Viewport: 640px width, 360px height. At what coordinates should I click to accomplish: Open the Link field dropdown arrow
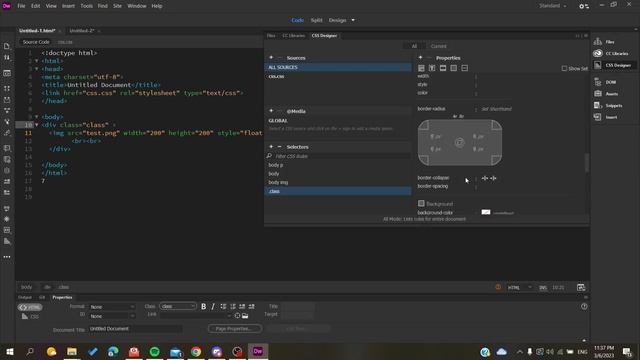pyautogui.click(x=229, y=316)
